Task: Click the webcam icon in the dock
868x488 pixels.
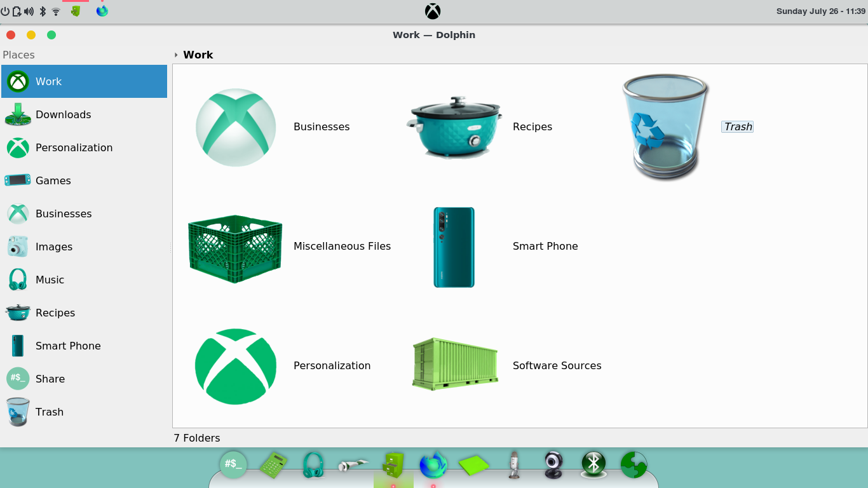Action: tap(553, 465)
